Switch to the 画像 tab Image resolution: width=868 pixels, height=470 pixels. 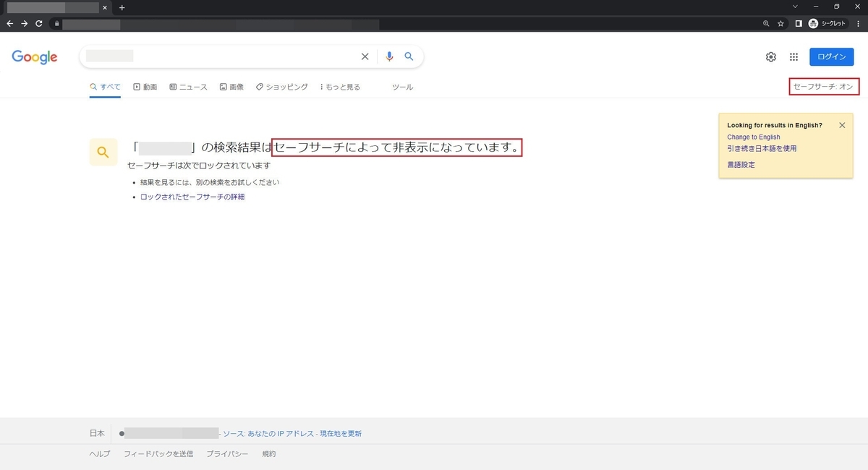coord(231,87)
